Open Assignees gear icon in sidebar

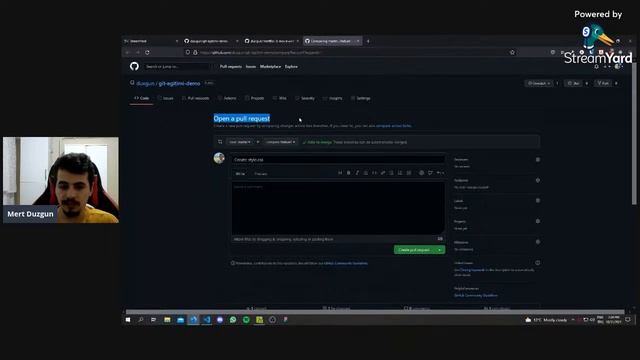(538, 180)
